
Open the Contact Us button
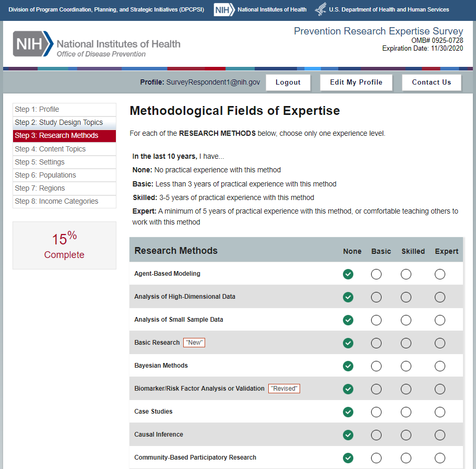pos(431,83)
